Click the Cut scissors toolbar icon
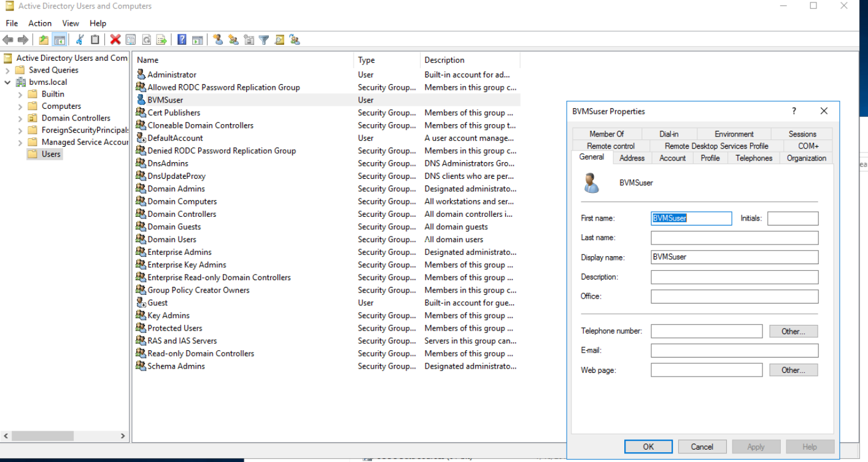This screenshot has width=868, height=462. (x=79, y=40)
